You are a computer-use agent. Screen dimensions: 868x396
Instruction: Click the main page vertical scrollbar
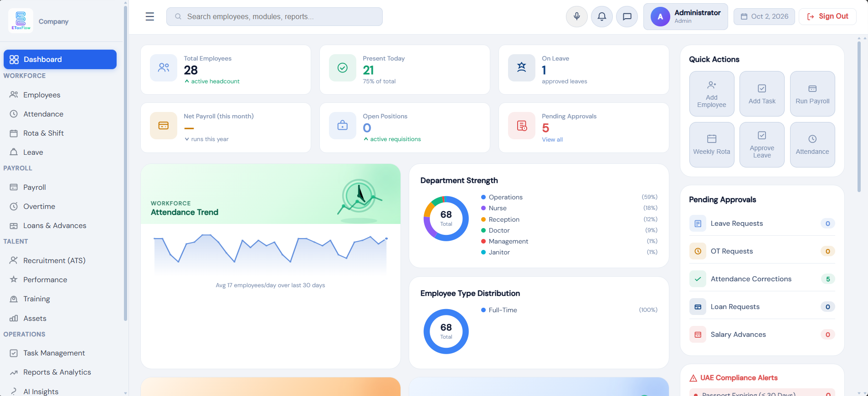pyautogui.click(x=859, y=117)
